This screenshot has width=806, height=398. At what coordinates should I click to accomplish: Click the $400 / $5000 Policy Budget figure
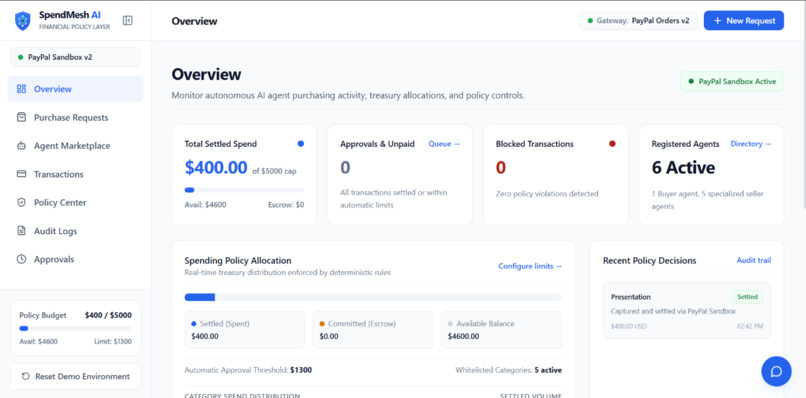coord(108,315)
